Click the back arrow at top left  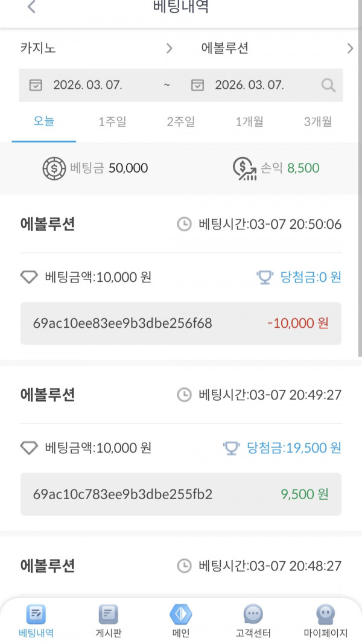coord(30,8)
